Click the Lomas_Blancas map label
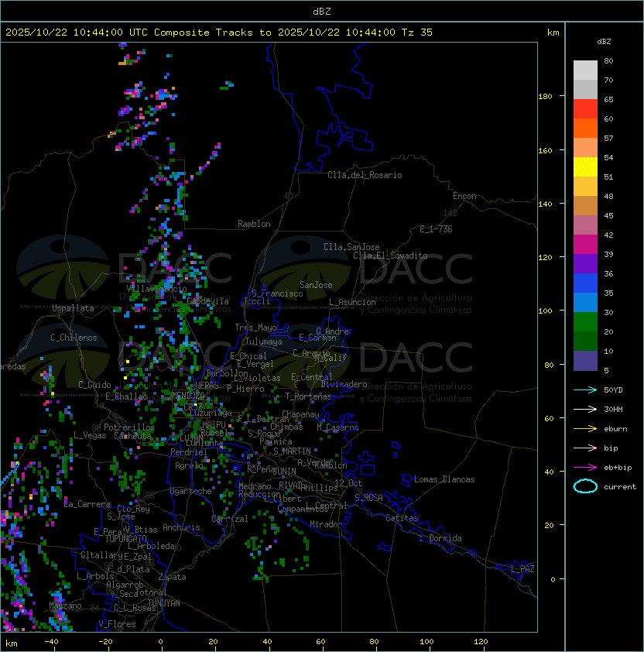644x652 pixels. pos(444,479)
